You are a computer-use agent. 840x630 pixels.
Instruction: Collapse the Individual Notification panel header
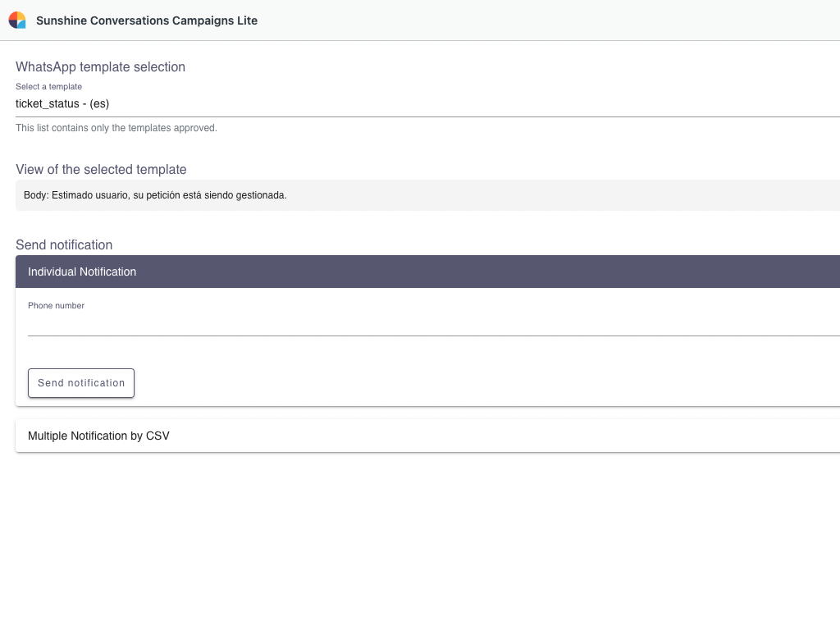[427, 272]
